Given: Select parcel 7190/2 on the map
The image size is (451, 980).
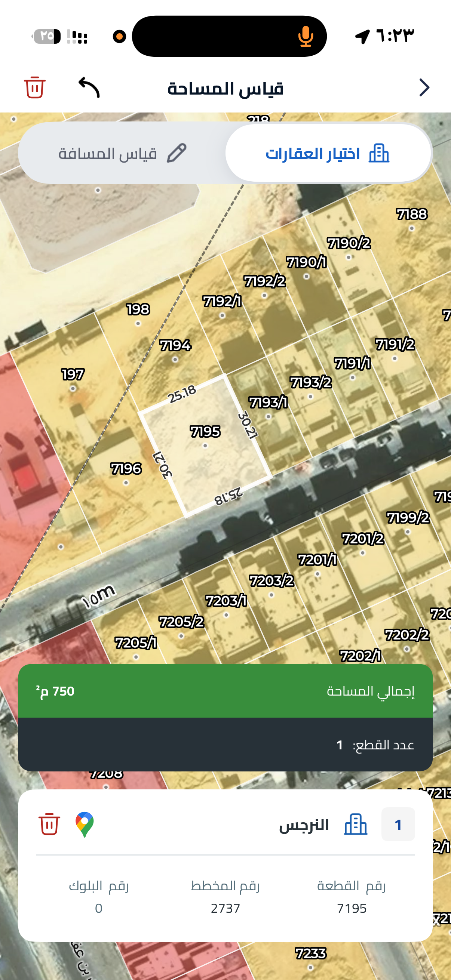Looking at the screenshot, I should click(x=349, y=243).
